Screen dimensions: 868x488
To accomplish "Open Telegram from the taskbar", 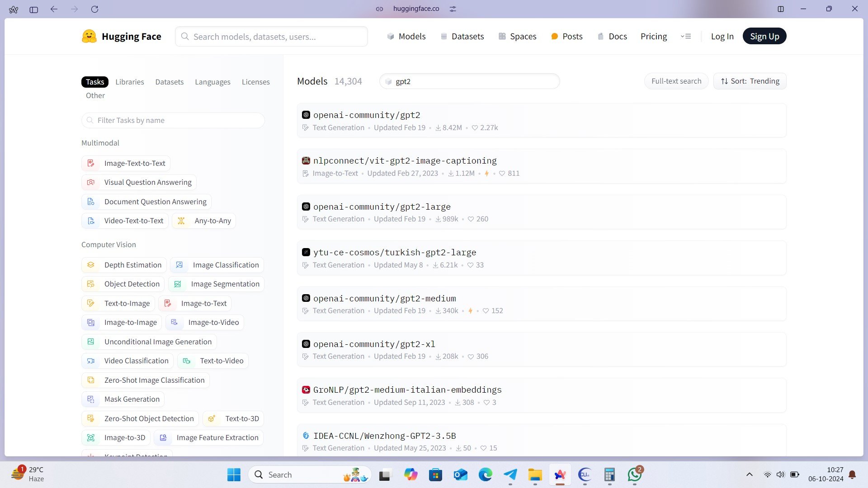I will click(510, 475).
